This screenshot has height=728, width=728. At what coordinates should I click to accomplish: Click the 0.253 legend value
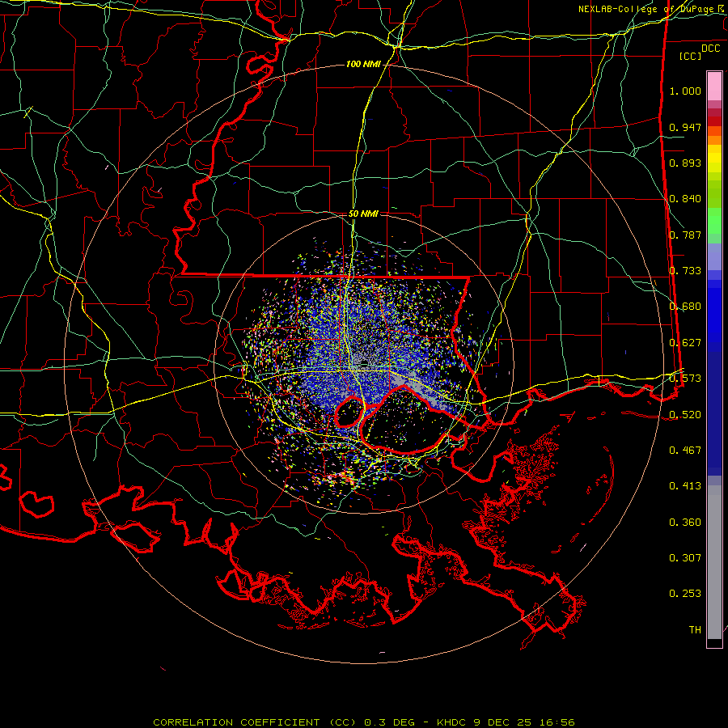pyautogui.click(x=685, y=594)
